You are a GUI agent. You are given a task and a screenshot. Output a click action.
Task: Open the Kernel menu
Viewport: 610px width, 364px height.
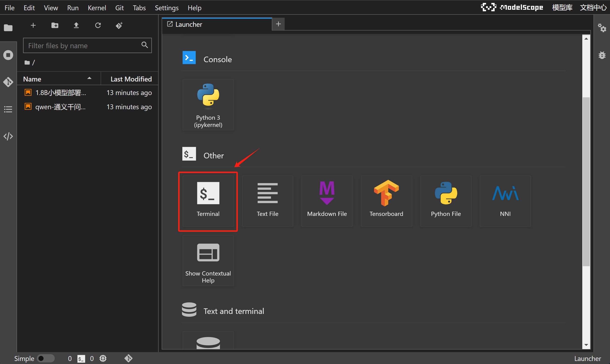pos(97,8)
